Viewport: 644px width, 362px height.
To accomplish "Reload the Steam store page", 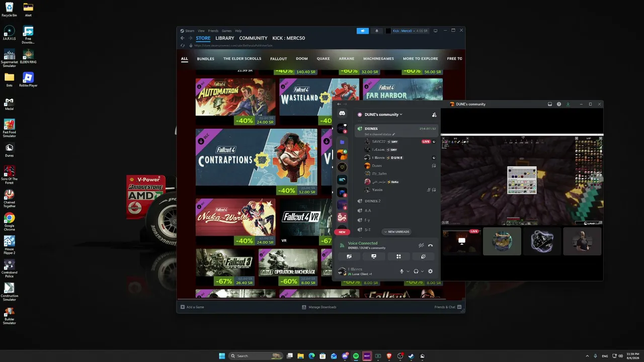I will coord(183,45).
